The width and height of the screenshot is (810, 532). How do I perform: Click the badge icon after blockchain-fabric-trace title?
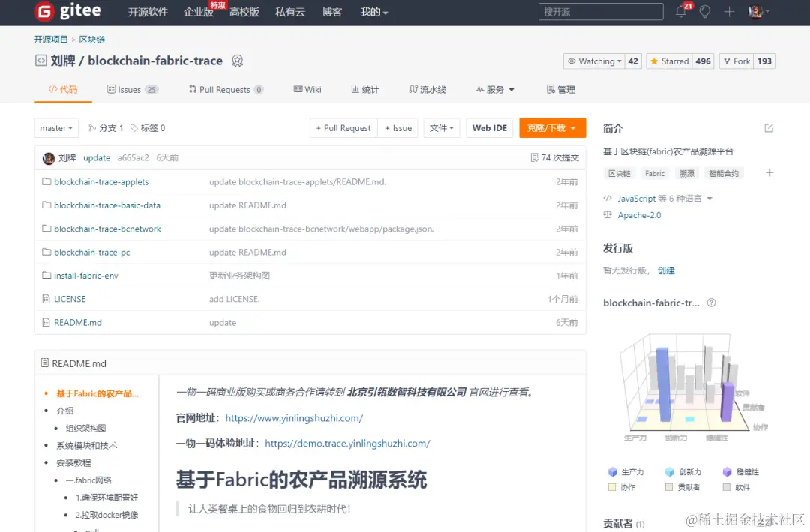click(x=237, y=61)
